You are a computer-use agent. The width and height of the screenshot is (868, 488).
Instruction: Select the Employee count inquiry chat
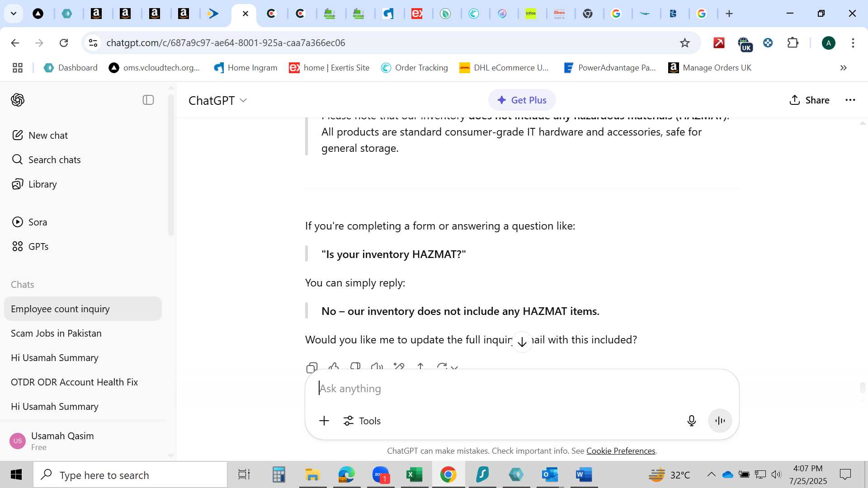pos(83,309)
